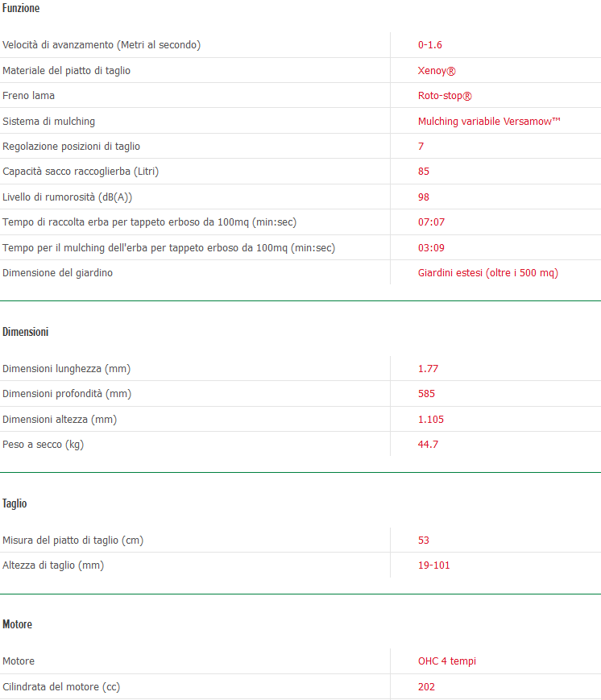
Task: Click the OHC 4 tempi engine value
Action: tap(446, 661)
